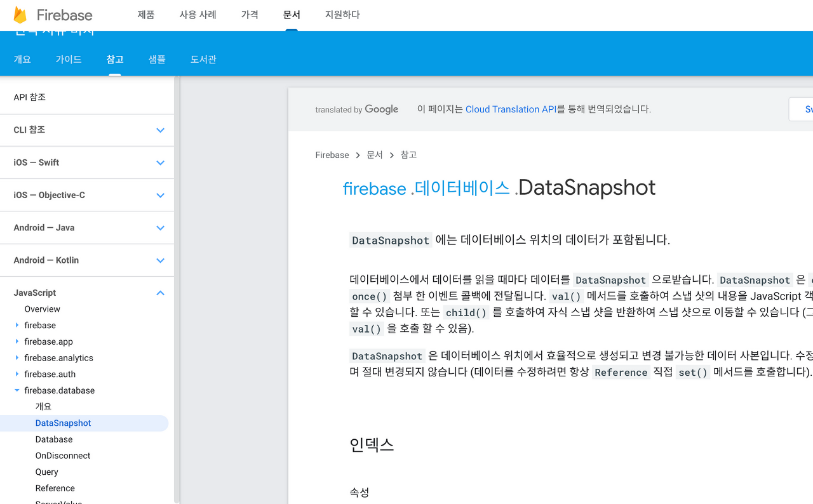Expand the Android — Java section chevron
Screen dimensions: 813x504
click(160, 228)
